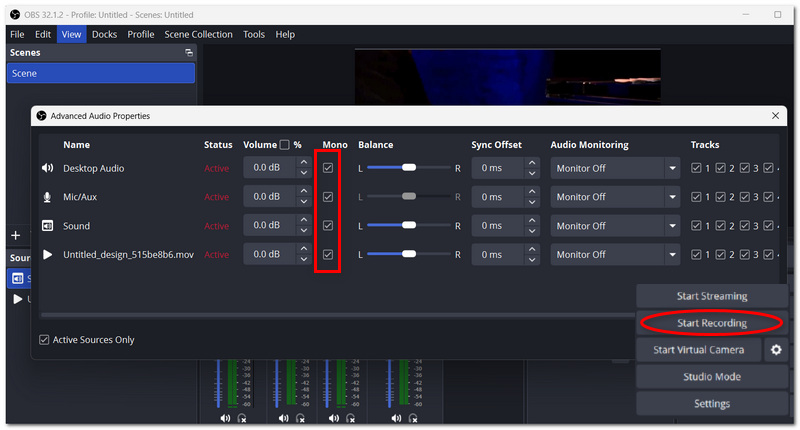Start Recording
The width and height of the screenshot is (800, 430).
pos(712,323)
